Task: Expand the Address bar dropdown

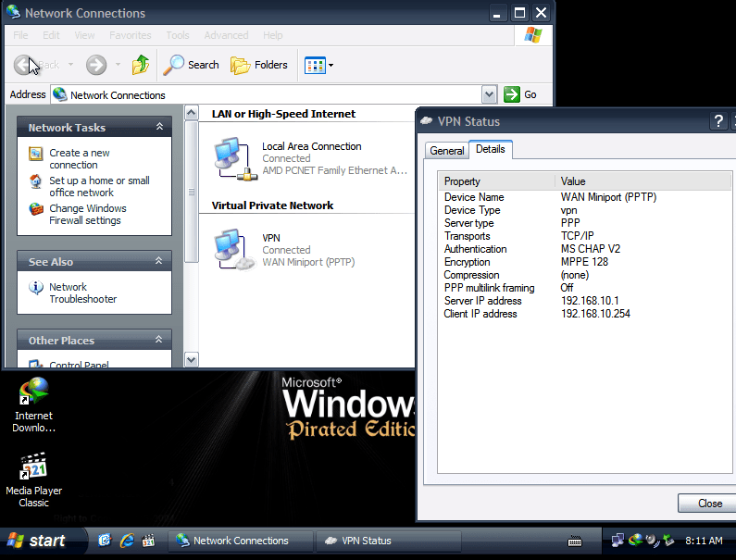Action: pyautogui.click(x=489, y=94)
